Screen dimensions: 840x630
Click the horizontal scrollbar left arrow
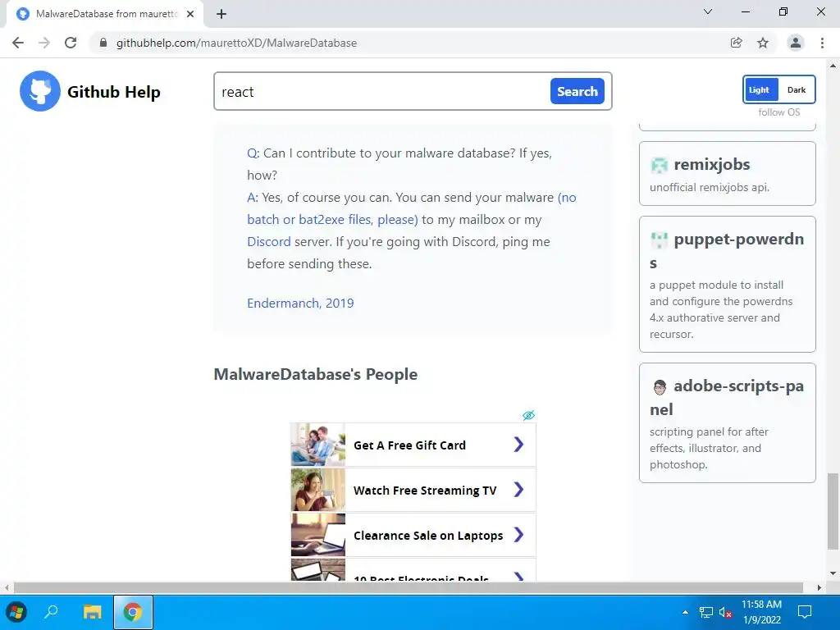6,587
